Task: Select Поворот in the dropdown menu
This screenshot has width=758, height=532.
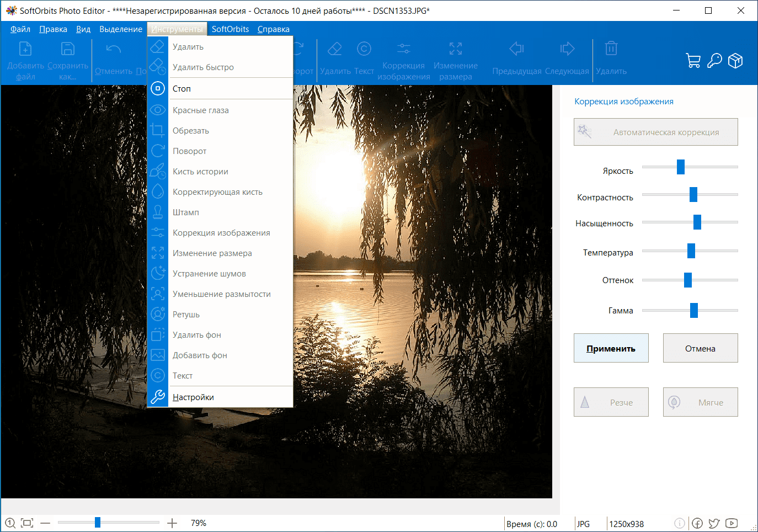Action: pyautogui.click(x=220, y=151)
